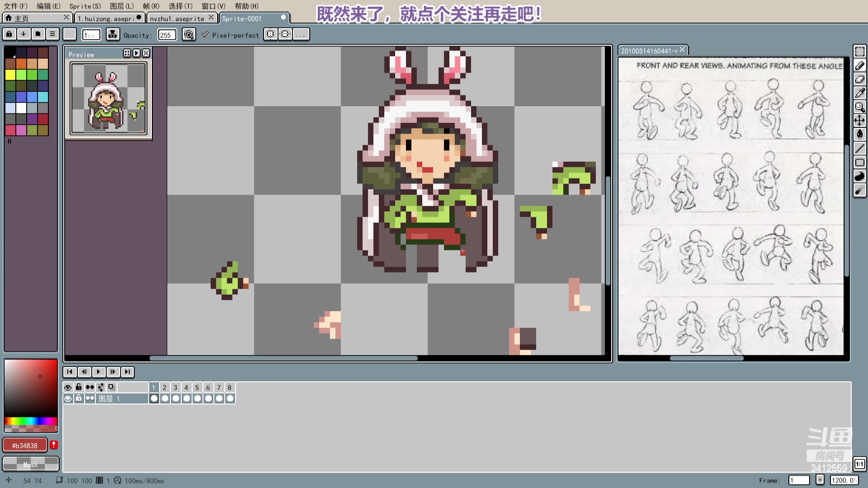Toggle horizontal symmetry mode
This screenshot has width=868, height=488.
(270, 34)
